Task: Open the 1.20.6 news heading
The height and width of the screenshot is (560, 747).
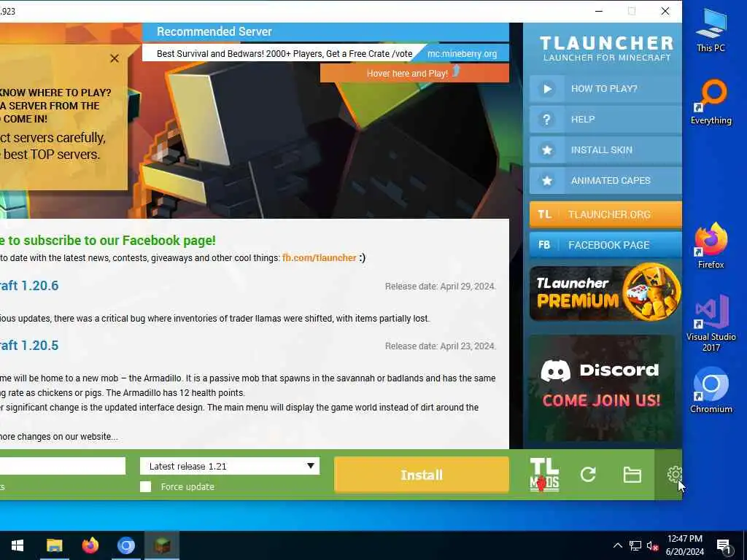Action: (x=29, y=285)
